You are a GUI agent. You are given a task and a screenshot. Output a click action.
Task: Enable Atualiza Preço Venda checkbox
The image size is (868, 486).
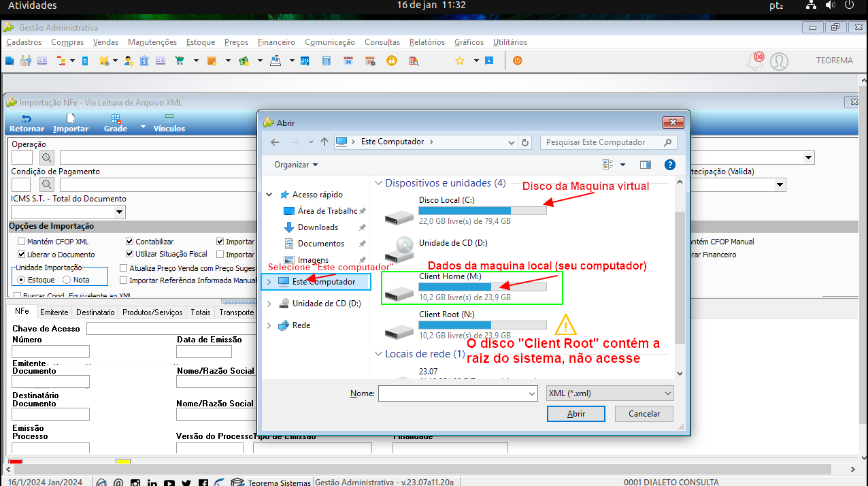tap(123, 268)
